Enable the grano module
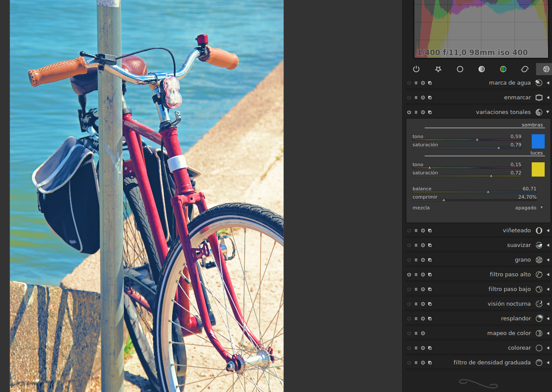 click(409, 260)
